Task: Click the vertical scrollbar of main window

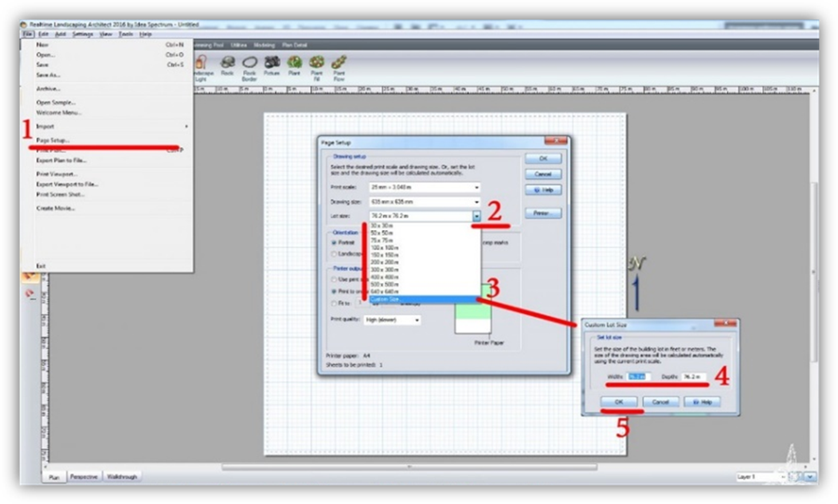Action: pyautogui.click(x=814, y=272)
